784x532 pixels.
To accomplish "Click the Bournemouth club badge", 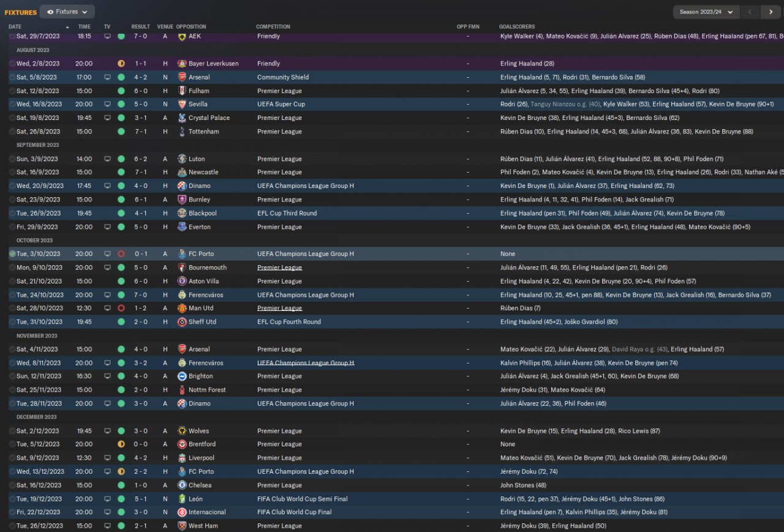I will point(182,268).
